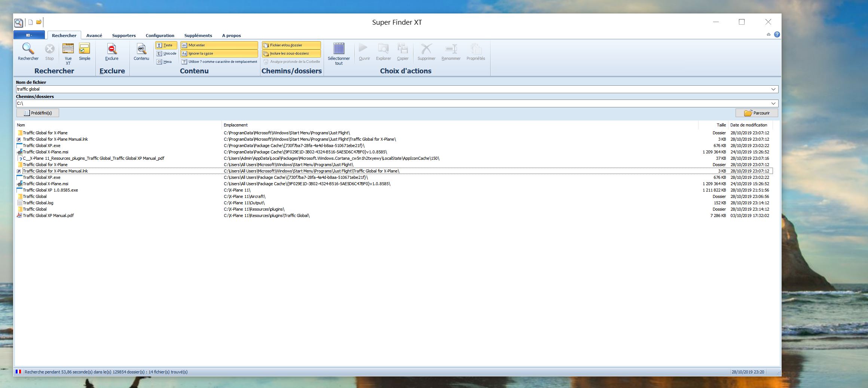Viewport: 868px width, 388px height.
Task: Sort results by the Nom column header
Action: [118, 125]
